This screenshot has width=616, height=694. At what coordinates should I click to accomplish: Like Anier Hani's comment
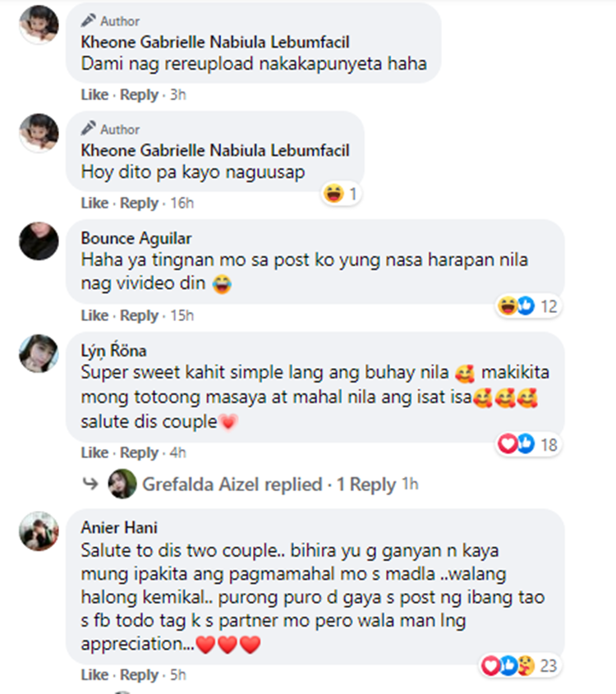tap(94, 675)
